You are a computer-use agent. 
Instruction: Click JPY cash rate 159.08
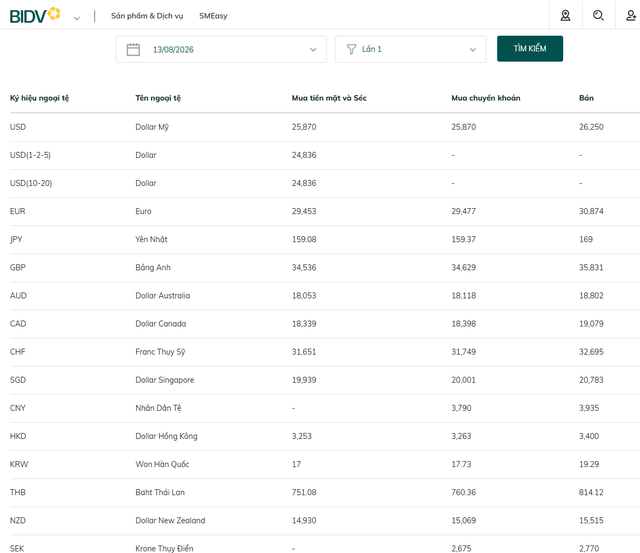pos(304,240)
